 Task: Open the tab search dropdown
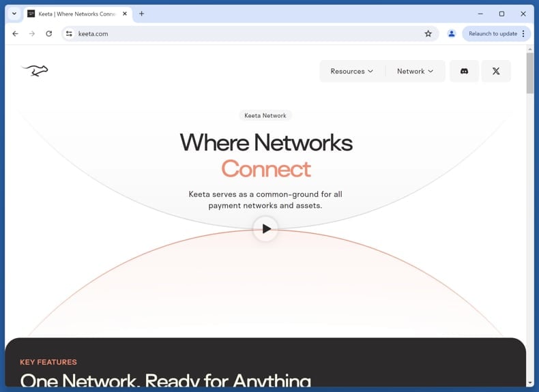(14, 14)
